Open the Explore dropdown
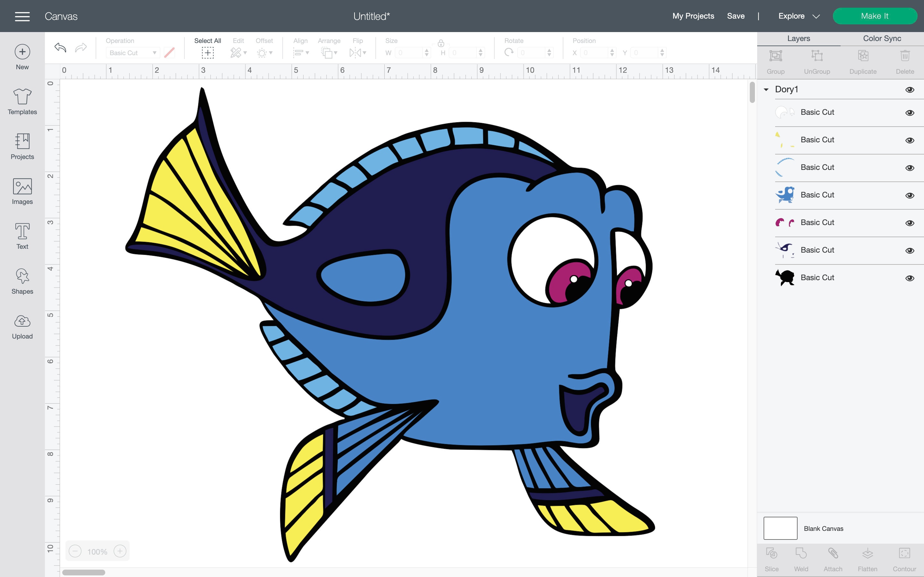Image resolution: width=924 pixels, height=577 pixels. click(799, 16)
